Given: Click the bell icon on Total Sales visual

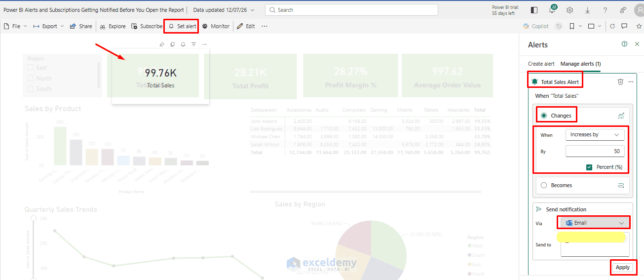Looking at the screenshot, I should click(x=183, y=44).
